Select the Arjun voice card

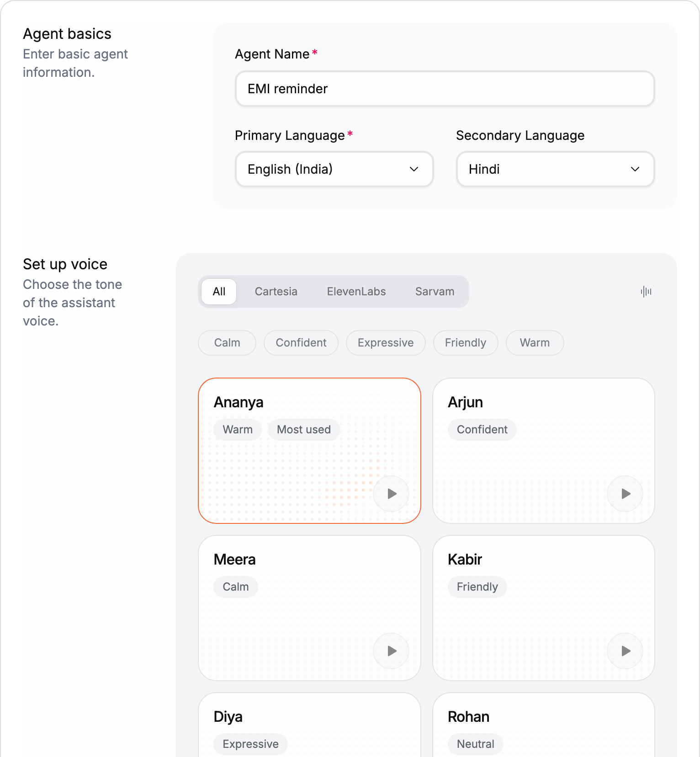click(x=544, y=451)
